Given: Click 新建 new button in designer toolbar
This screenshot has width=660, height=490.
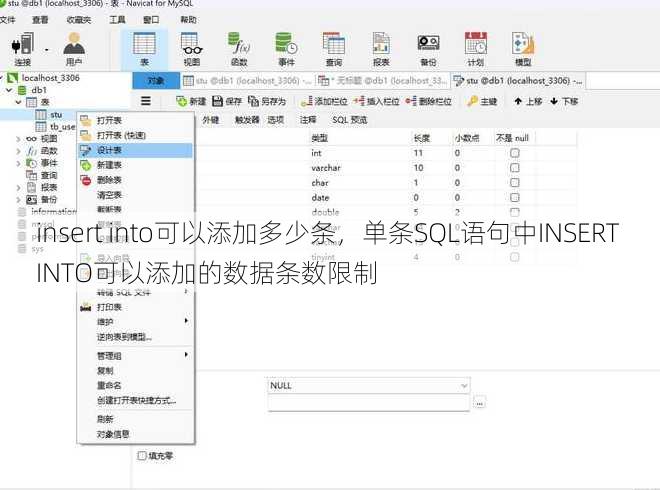Looking at the screenshot, I should [191, 101].
